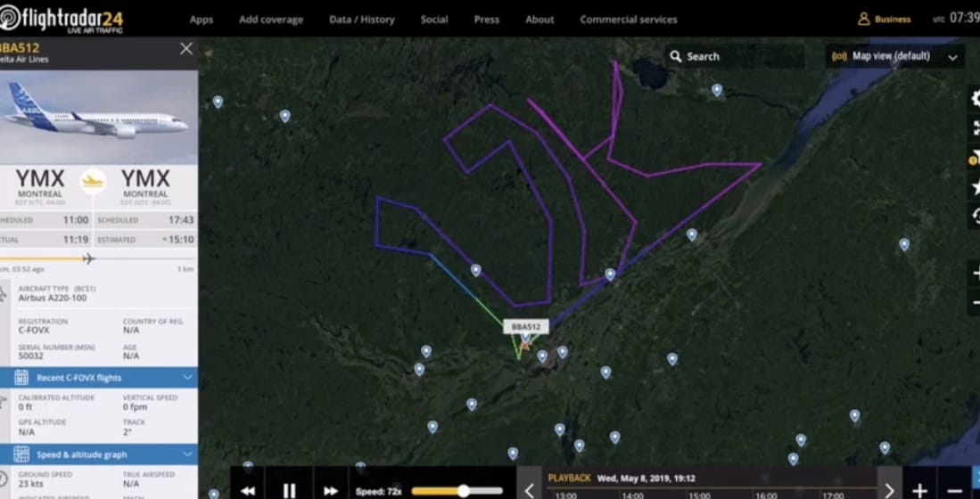Click scheduled departure time 11:00

coord(76,220)
